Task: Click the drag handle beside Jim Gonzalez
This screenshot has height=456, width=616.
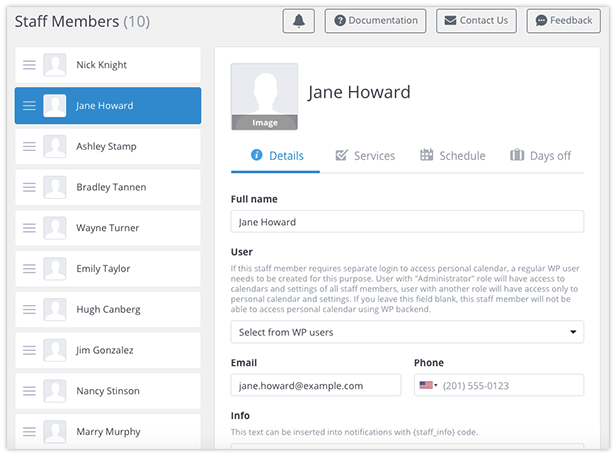Action: [x=29, y=350]
